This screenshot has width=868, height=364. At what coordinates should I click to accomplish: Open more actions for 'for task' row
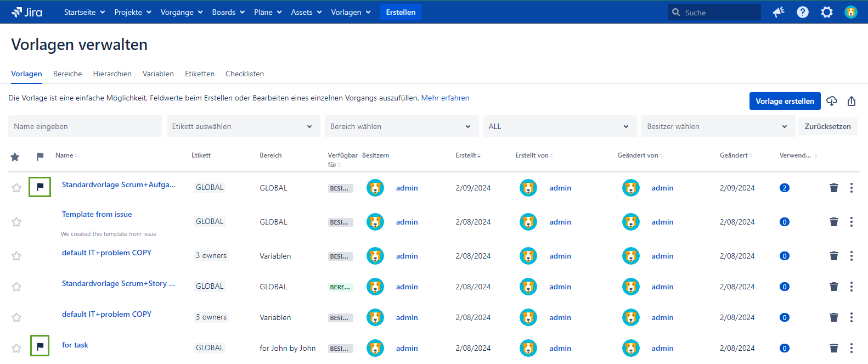[x=851, y=348]
